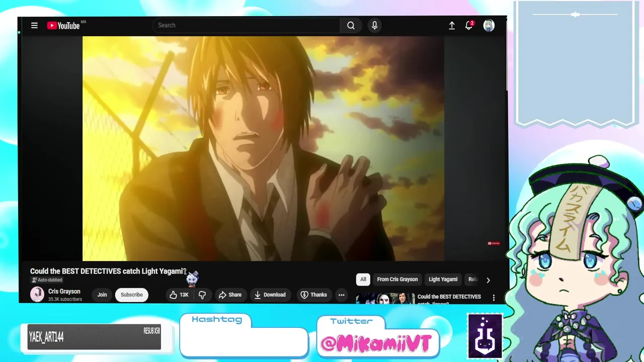This screenshot has height=362, width=644.
Task: Click the video title Could the BEST DETECTIVES
Action: point(108,271)
